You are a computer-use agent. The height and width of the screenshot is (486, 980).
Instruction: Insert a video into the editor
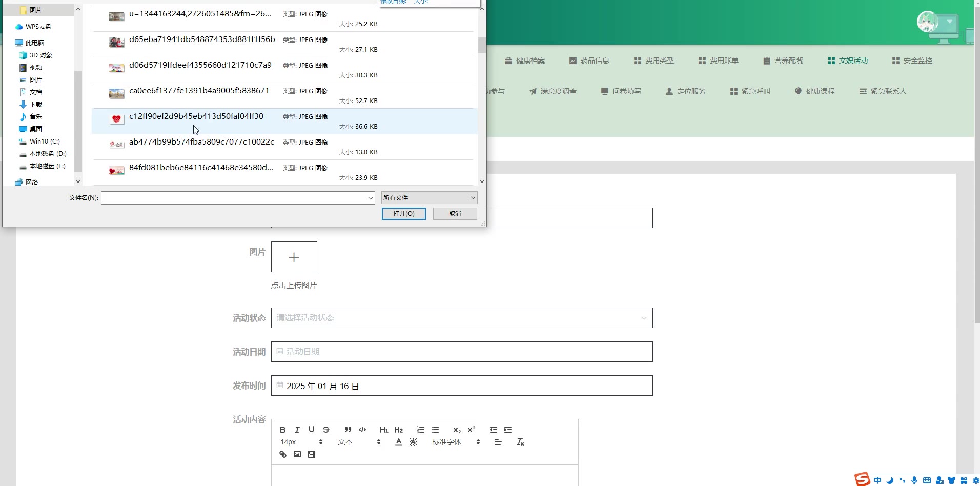pyautogui.click(x=311, y=454)
